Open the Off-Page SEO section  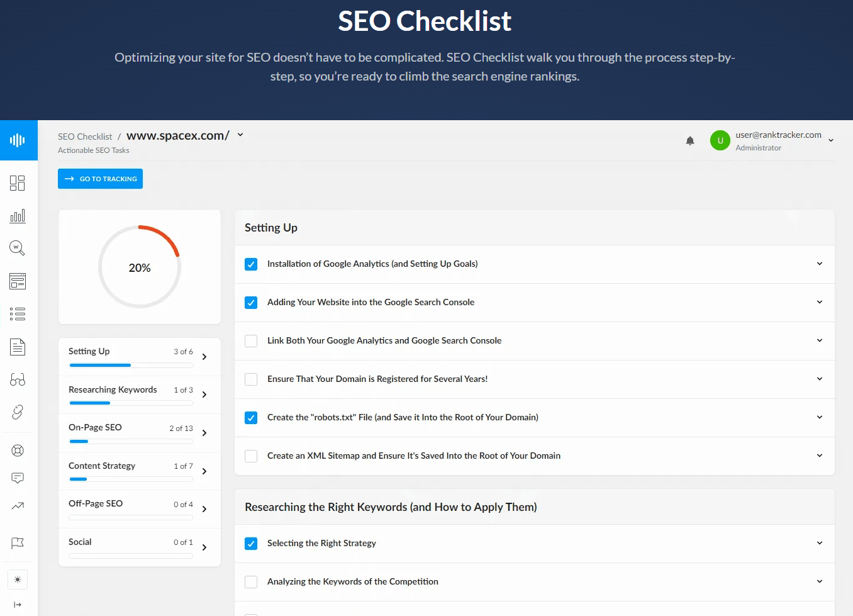point(139,508)
